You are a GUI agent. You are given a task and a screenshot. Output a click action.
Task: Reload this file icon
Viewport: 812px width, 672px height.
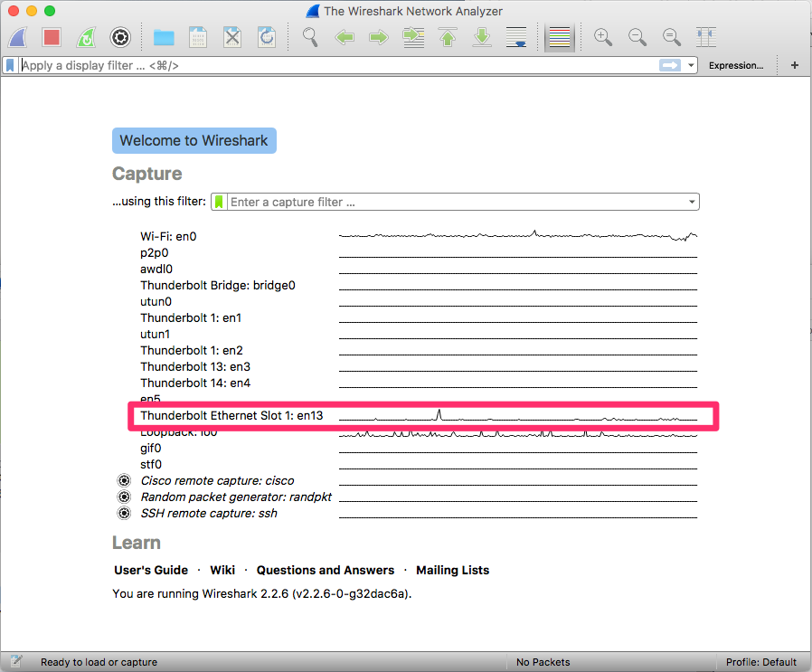point(267,37)
